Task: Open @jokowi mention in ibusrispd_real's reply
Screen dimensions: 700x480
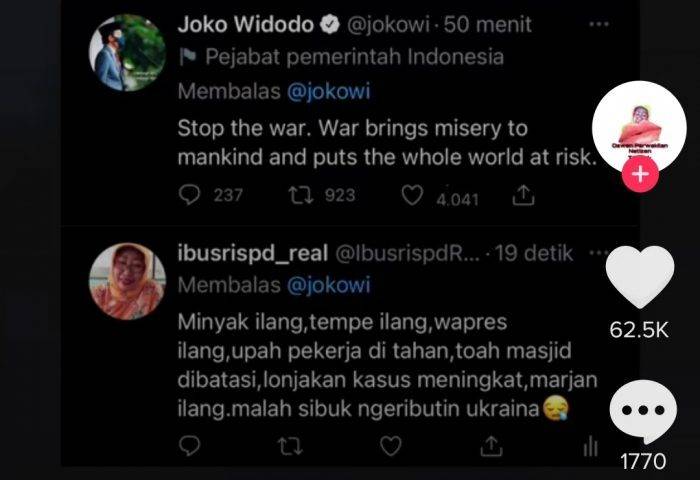Action: 329,285
